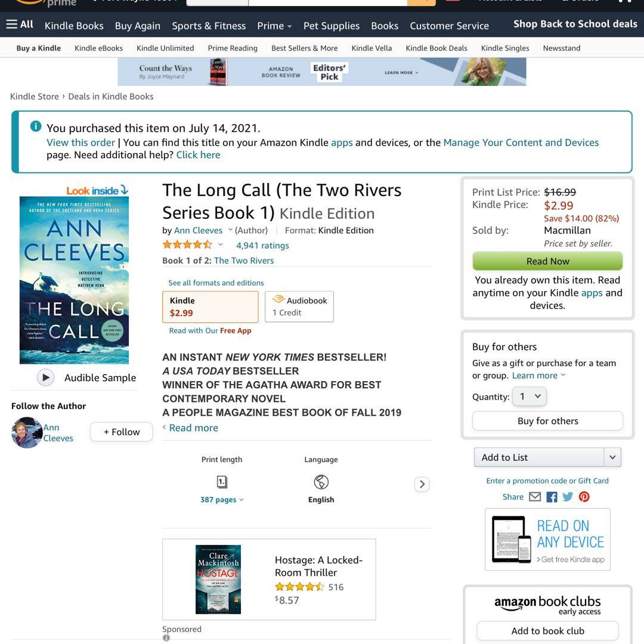This screenshot has width=644, height=644.
Task: Expand the Add to List dropdown arrow
Action: tap(612, 457)
